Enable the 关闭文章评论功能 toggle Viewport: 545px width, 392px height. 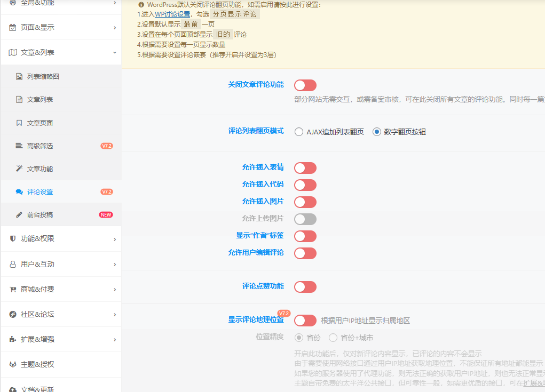(x=305, y=85)
